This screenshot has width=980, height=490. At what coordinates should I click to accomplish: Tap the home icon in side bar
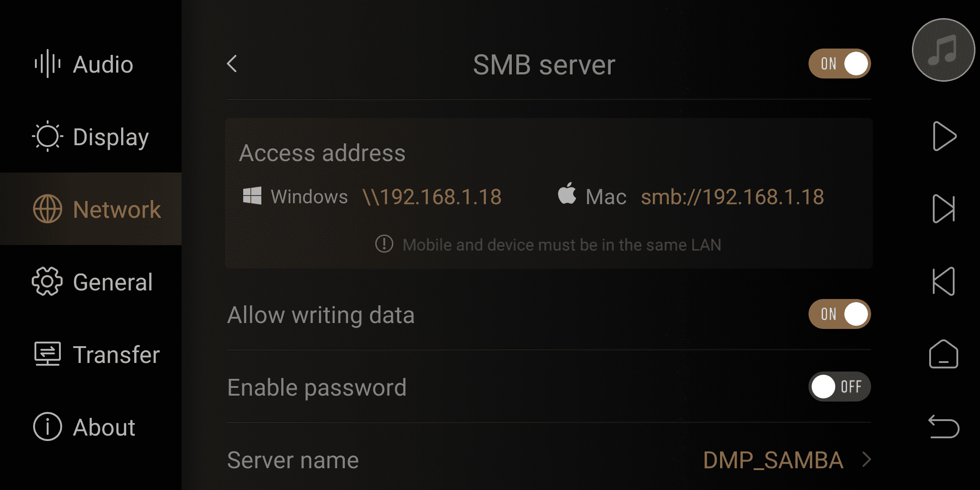click(944, 354)
